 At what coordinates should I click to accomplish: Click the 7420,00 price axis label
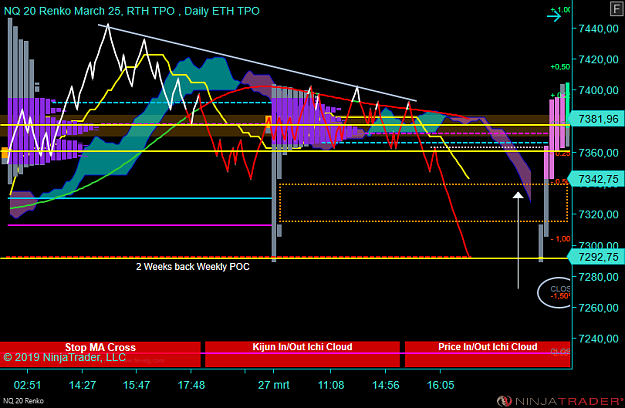598,59
